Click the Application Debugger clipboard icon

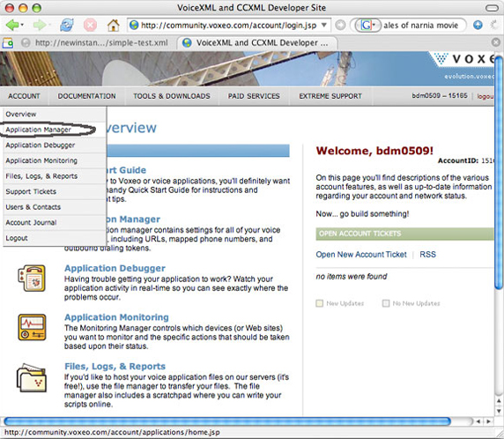click(32, 279)
